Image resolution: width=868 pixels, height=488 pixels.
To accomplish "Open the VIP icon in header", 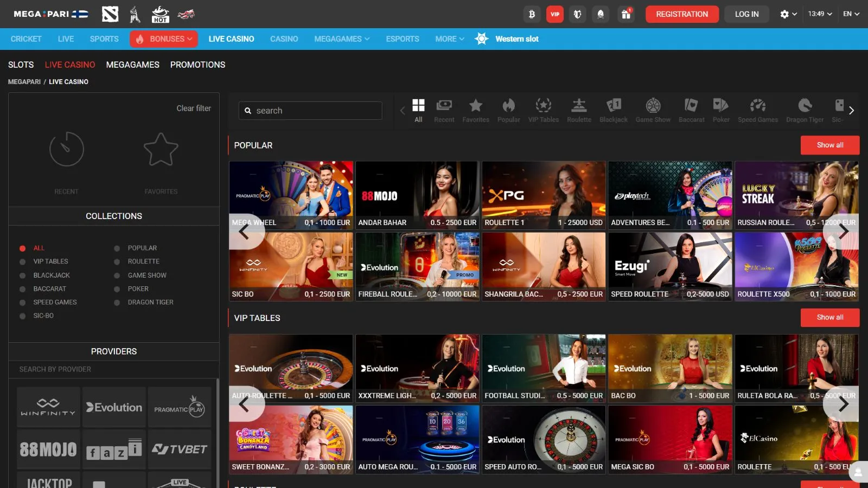I will point(555,14).
